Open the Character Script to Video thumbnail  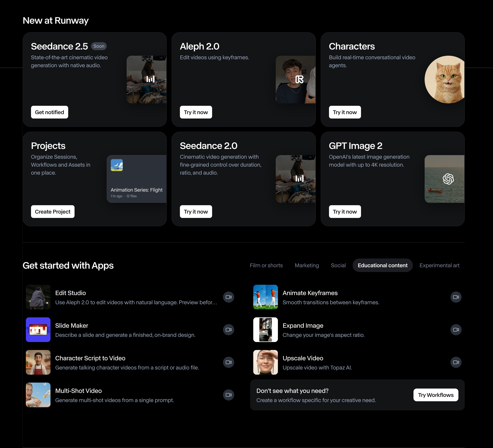pyautogui.click(x=38, y=362)
